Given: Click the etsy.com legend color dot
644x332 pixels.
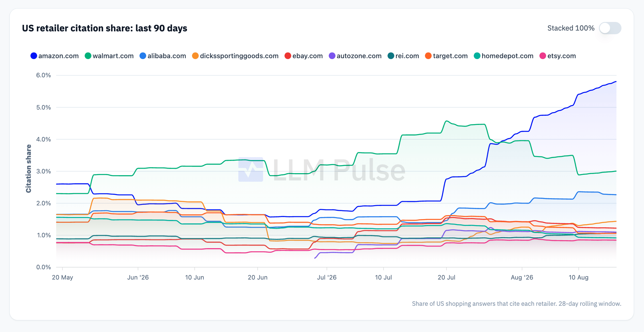Looking at the screenshot, I should coord(543,56).
